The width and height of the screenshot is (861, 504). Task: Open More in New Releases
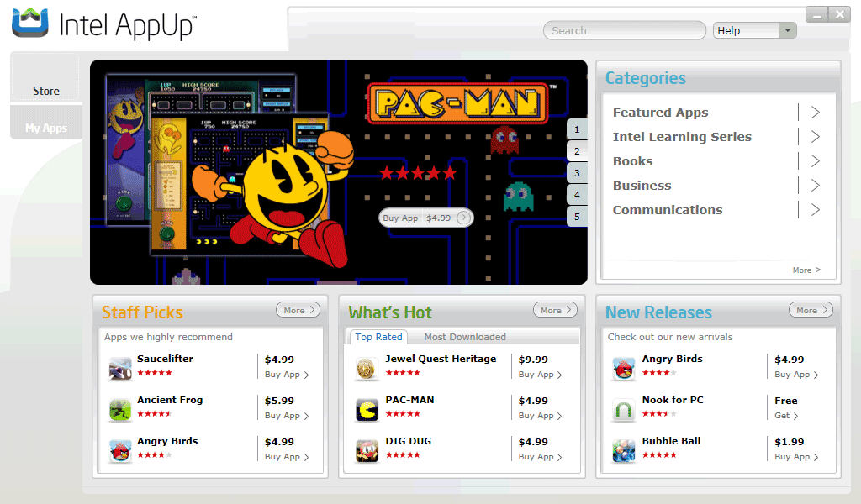click(x=811, y=310)
